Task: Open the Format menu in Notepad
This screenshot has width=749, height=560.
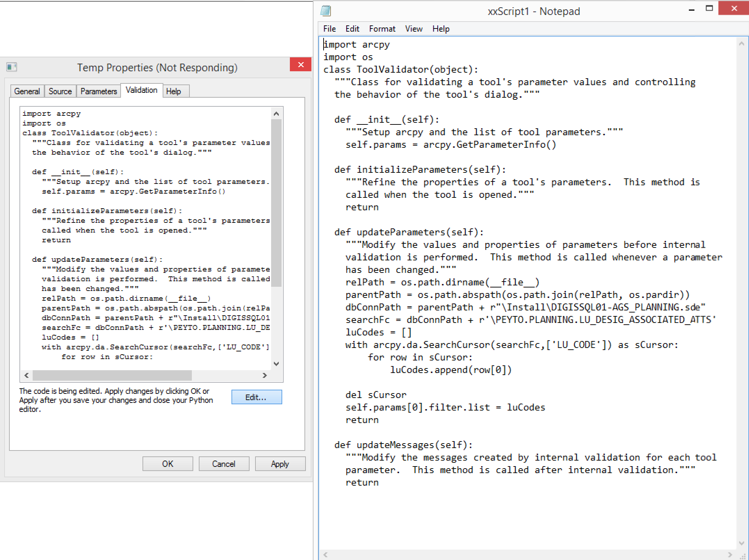Action: click(382, 29)
